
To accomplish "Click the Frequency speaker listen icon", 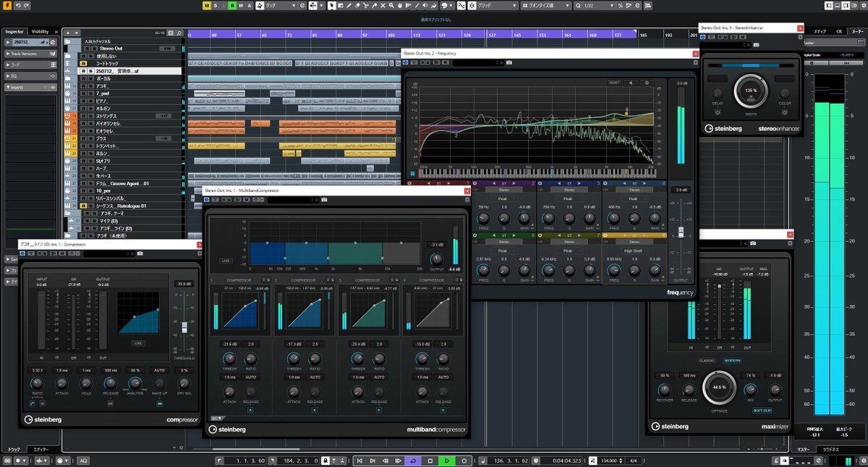I will tap(631, 83).
